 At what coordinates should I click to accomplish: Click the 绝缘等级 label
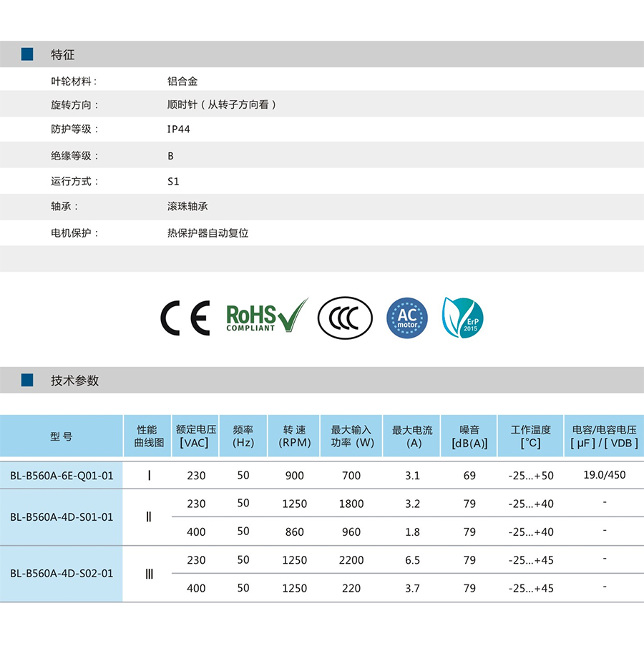click(x=74, y=156)
